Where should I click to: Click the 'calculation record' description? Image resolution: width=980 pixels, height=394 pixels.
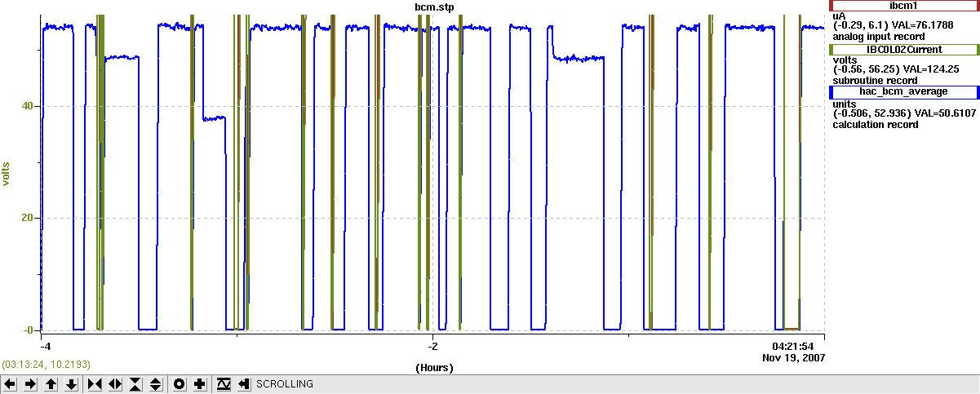pos(876,124)
